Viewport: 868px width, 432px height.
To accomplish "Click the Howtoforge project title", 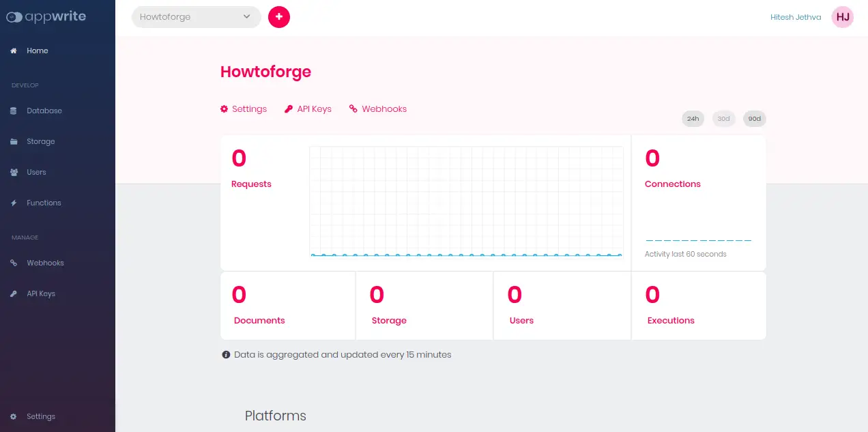I will (265, 72).
